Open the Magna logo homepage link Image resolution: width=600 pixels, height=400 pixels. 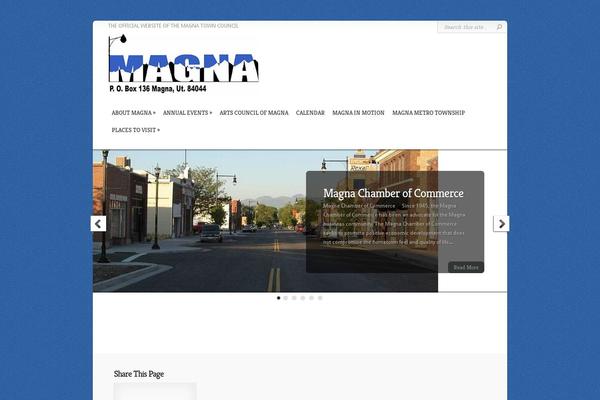[x=184, y=64]
